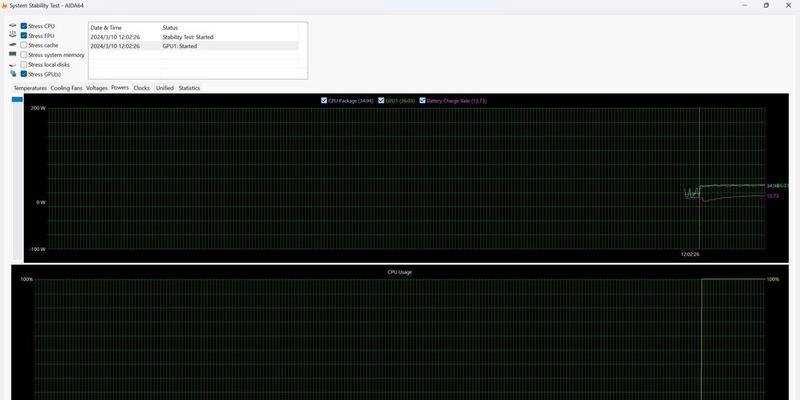Toggle GPU1 graph series checkbox
The height and width of the screenshot is (400, 800).
(381, 101)
